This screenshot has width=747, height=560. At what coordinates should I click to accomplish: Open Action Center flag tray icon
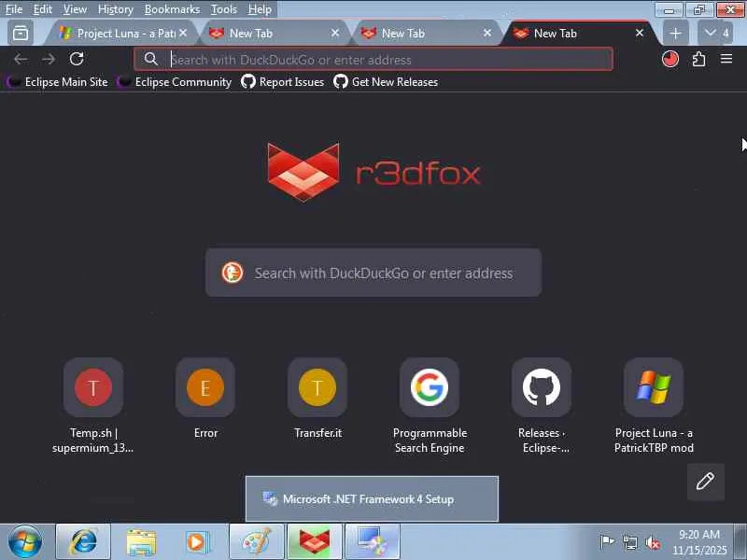coord(606,542)
